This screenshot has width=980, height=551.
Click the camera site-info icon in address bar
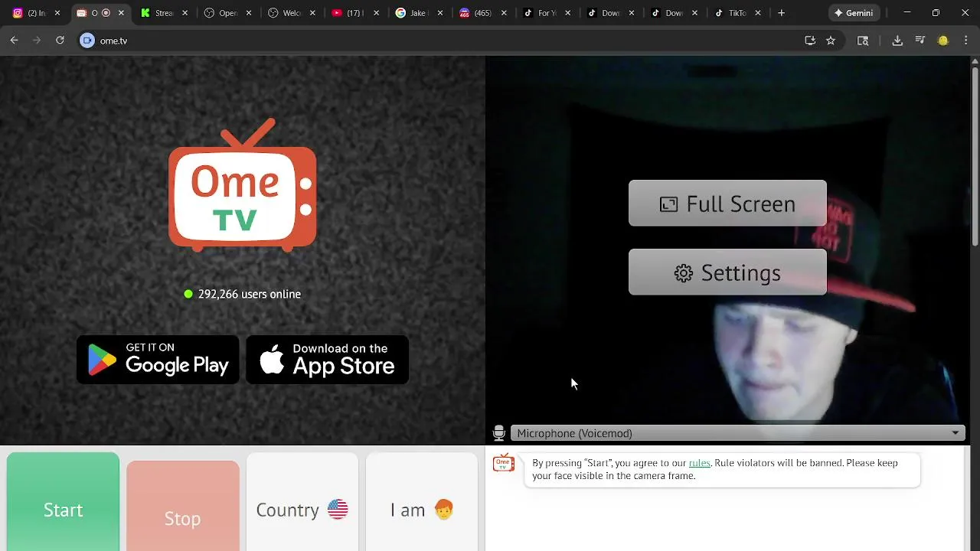coord(87,41)
